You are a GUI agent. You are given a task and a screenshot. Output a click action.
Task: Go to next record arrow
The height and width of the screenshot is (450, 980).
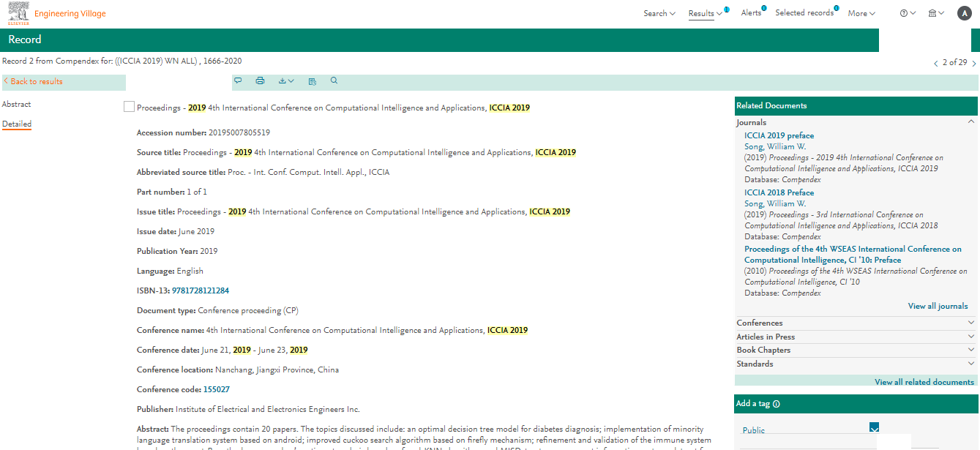pyautogui.click(x=973, y=64)
